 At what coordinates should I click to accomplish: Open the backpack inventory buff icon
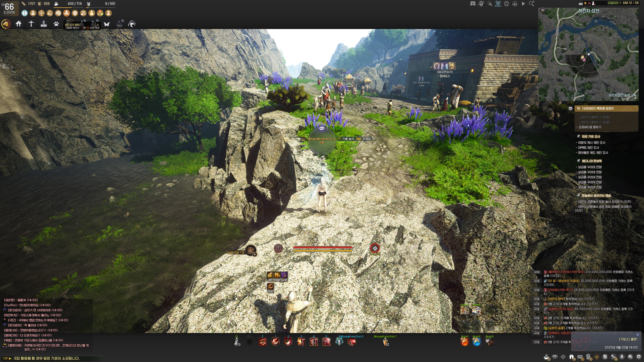click(33, 13)
